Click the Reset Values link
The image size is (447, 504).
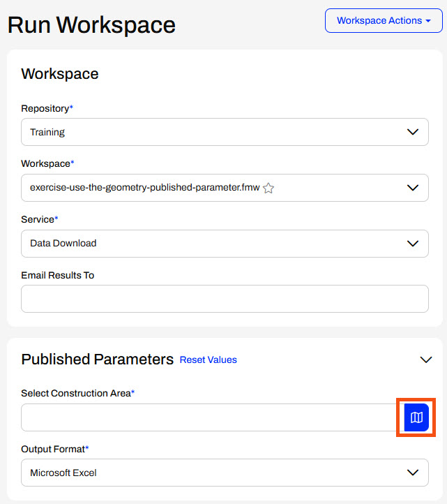[208, 360]
